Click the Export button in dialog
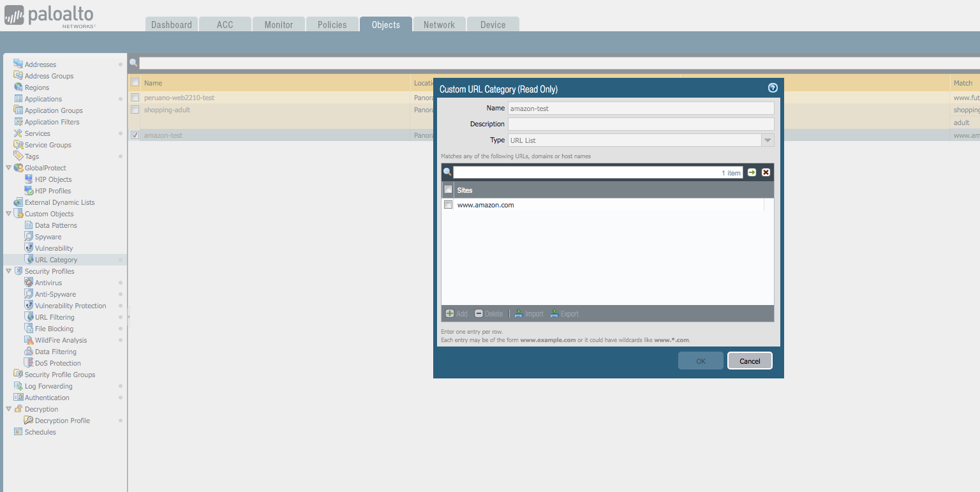This screenshot has height=492, width=980. pyautogui.click(x=565, y=313)
